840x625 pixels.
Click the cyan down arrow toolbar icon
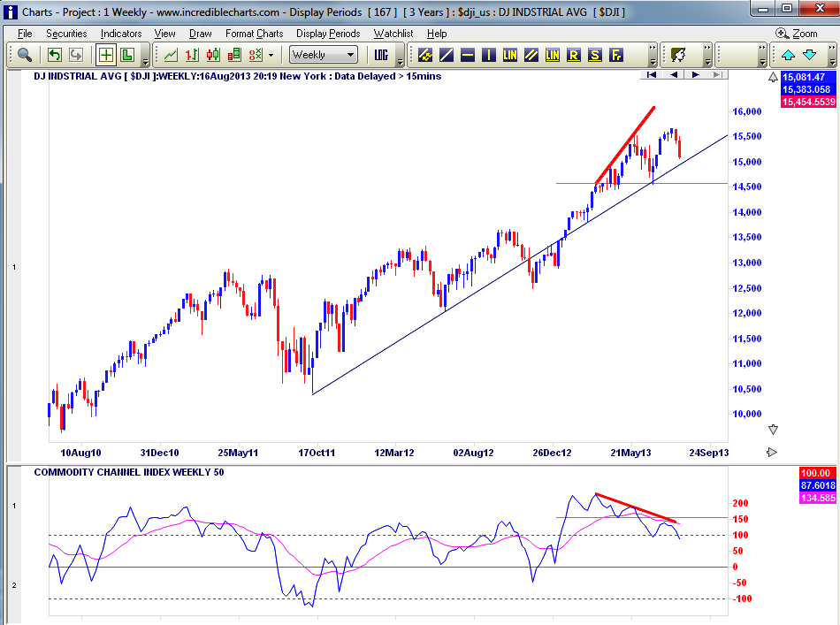pyautogui.click(x=809, y=55)
